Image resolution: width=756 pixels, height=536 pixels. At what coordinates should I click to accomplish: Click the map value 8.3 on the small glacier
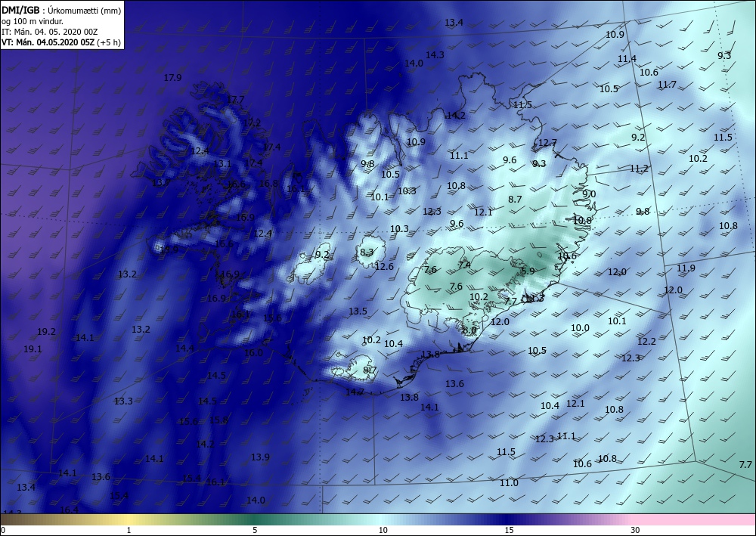point(367,252)
